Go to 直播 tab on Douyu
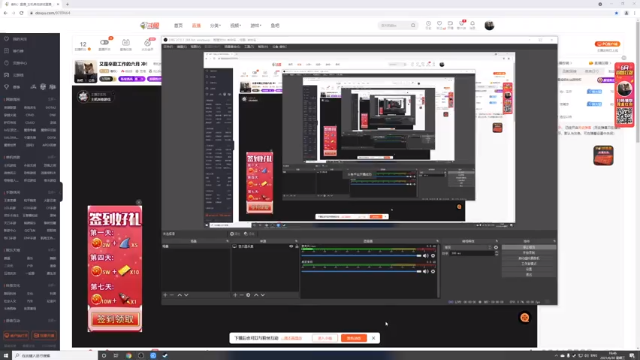Viewport: 640px width, 360px height. 196,25
